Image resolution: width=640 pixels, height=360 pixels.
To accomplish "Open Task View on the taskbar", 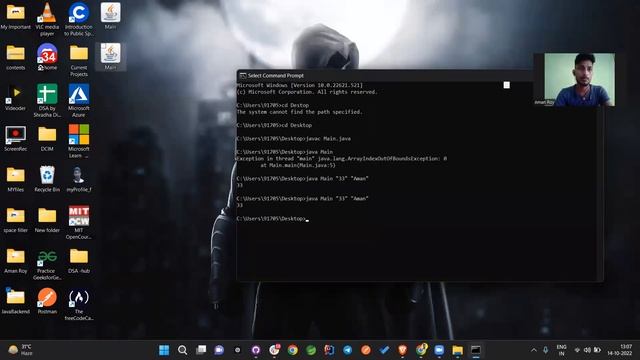I will click(x=201, y=350).
